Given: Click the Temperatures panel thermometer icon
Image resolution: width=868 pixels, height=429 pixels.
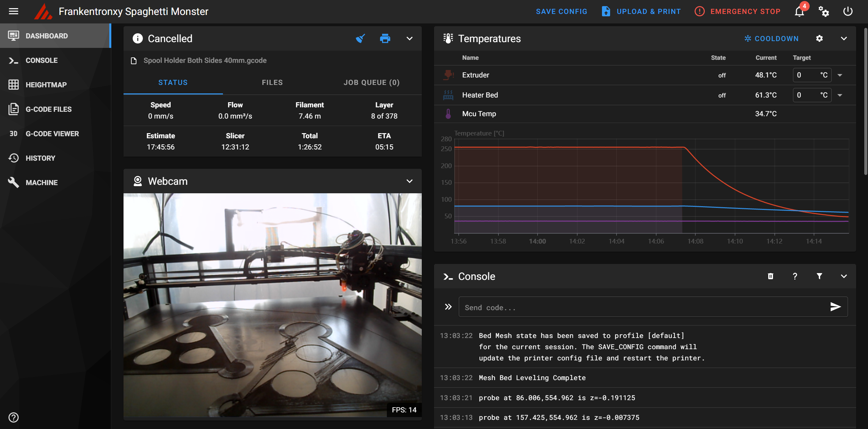Looking at the screenshot, I should tap(448, 38).
